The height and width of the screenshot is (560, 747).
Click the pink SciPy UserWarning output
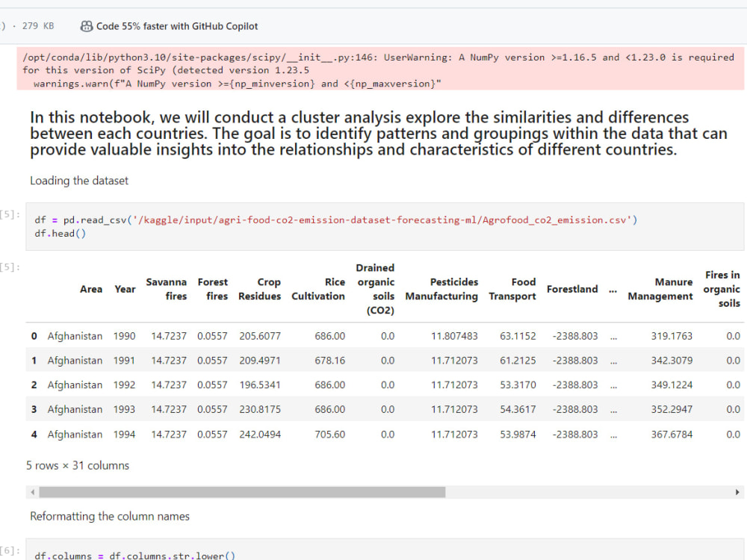pos(380,69)
